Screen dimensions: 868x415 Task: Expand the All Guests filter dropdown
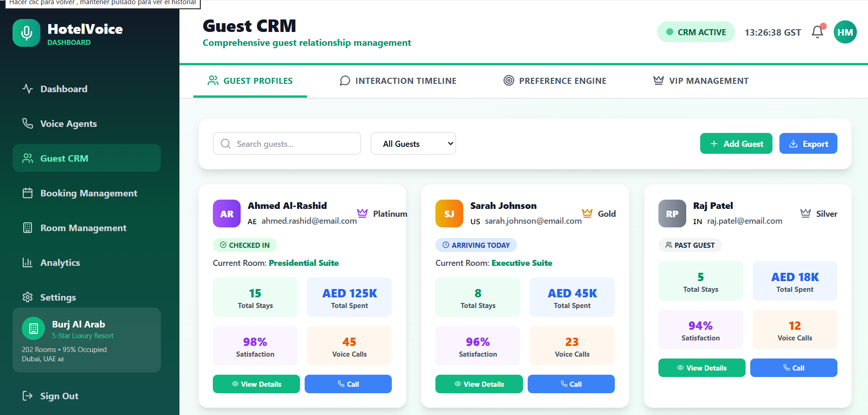click(x=413, y=144)
